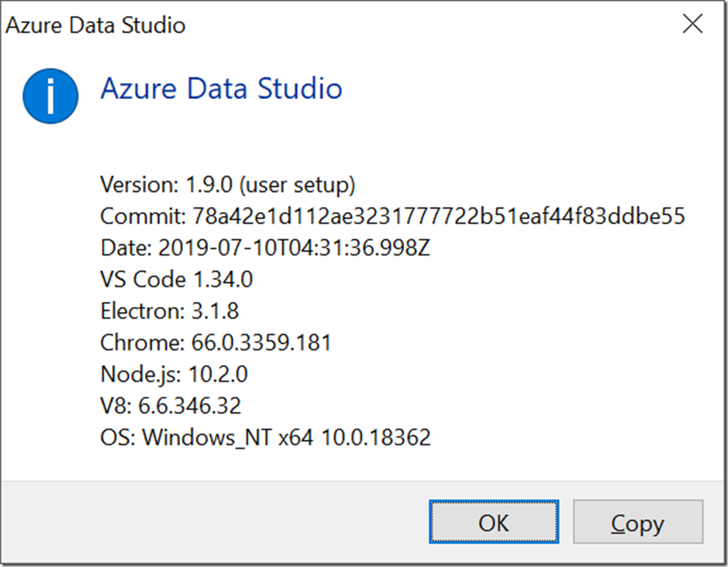Click the 'OS: Windows_NT x64 10.0.18362' line

pyautogui.click(x=266, y=438)
